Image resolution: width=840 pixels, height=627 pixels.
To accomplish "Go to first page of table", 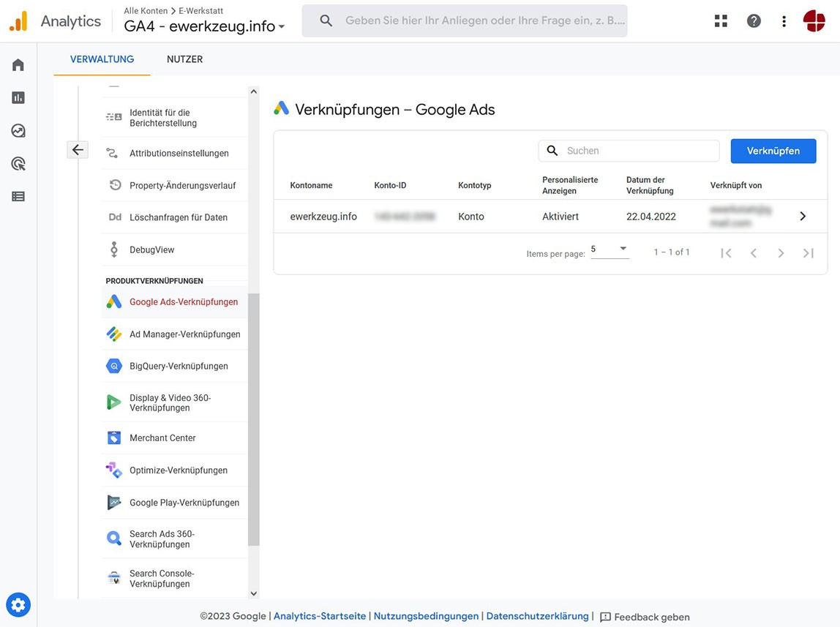I will pyautogui.click(x=726, y=252).
